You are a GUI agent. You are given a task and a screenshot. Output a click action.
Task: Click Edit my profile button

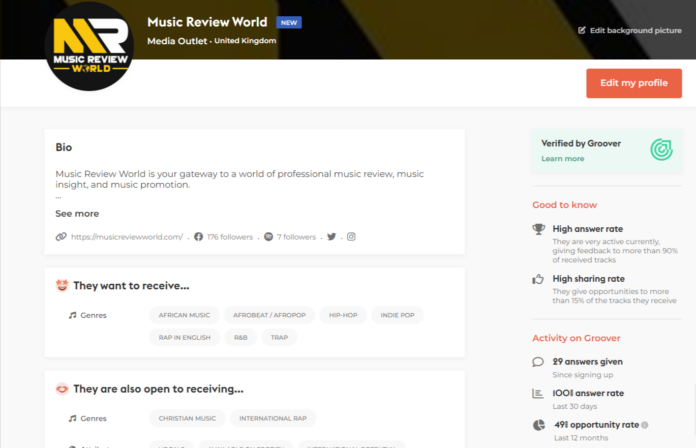tap(634, 83)
